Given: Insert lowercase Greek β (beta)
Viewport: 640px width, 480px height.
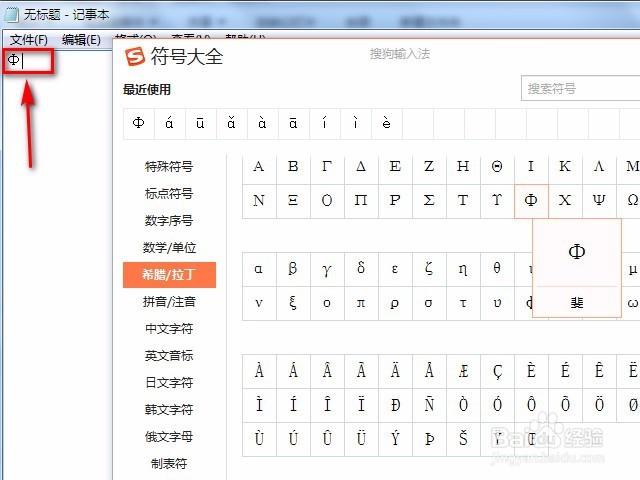Looking at the screenshot, I should pos(293,269).
